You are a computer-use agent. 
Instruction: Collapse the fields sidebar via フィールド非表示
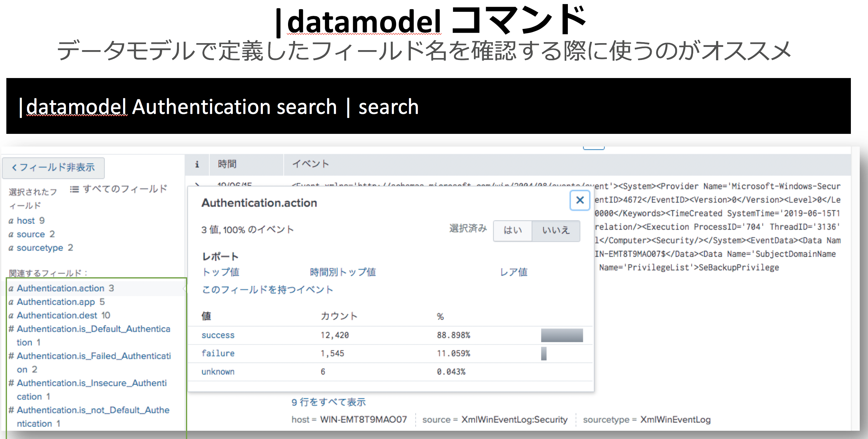pos(53,167)
